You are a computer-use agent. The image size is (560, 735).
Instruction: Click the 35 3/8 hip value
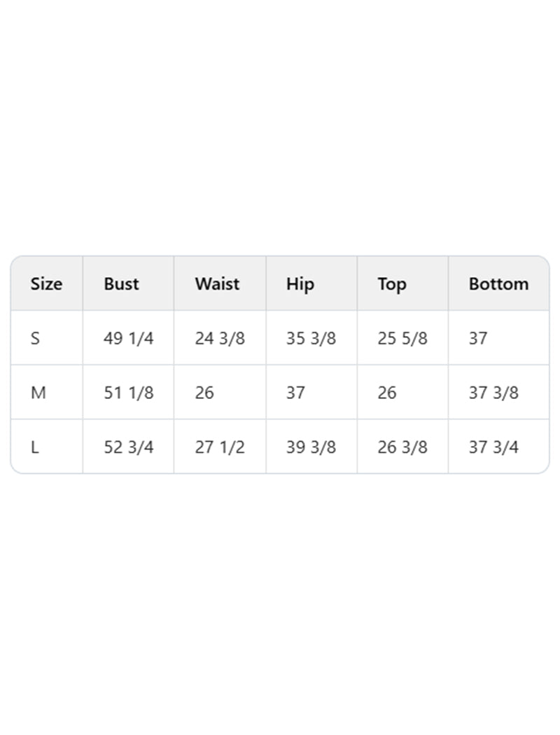pyautogui.click(x=311, y=338)
